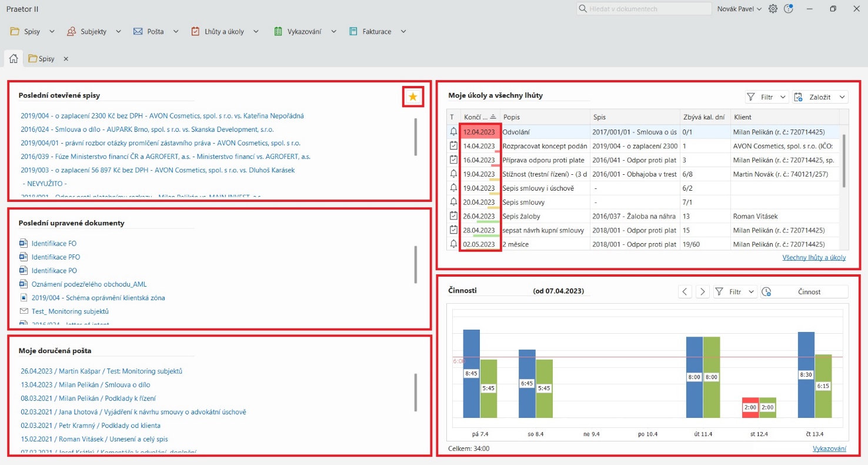Click the Home icon tab
This screenshot has width=868, height=465.
pos(14,59)
